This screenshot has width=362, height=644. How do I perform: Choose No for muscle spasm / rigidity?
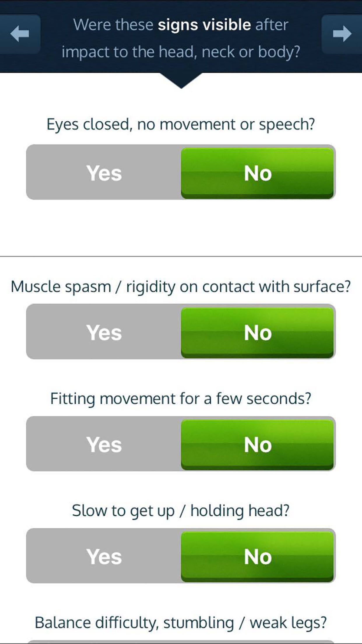pos(257,332)
